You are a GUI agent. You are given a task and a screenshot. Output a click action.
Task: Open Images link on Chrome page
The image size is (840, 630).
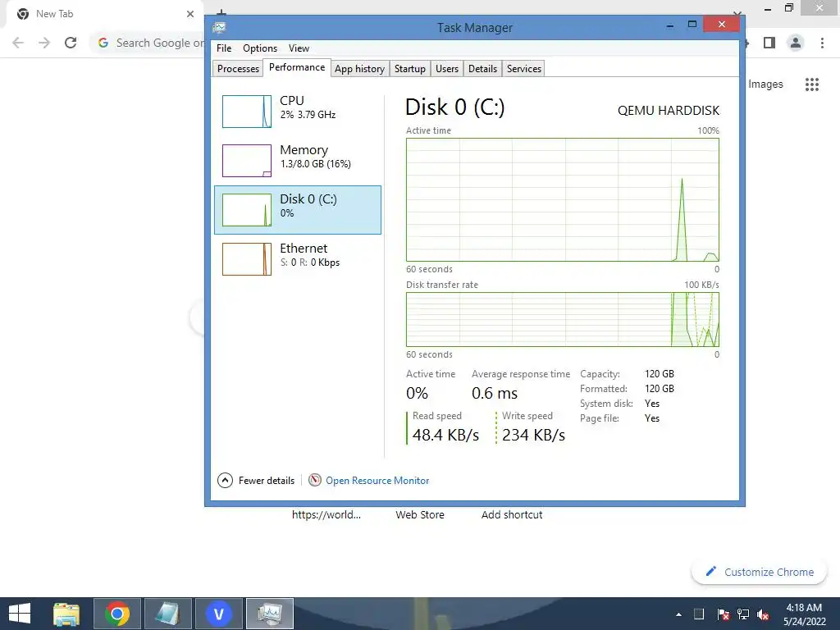click(765, 84)
